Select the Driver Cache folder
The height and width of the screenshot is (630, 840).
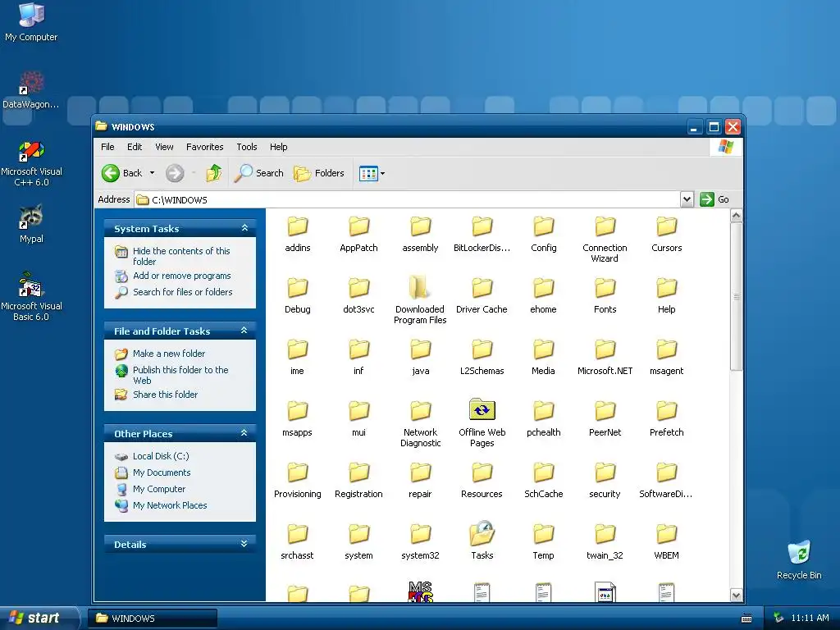pos(482,295)
